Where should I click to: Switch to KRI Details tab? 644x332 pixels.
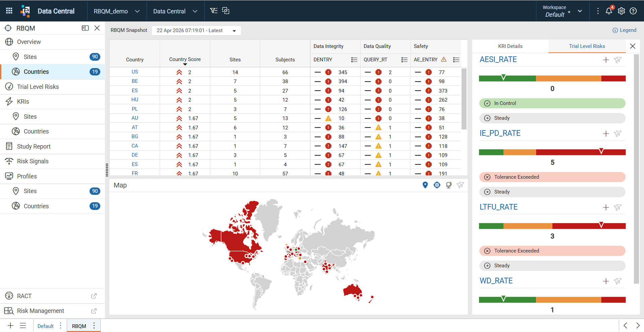(x=510, y=46)
